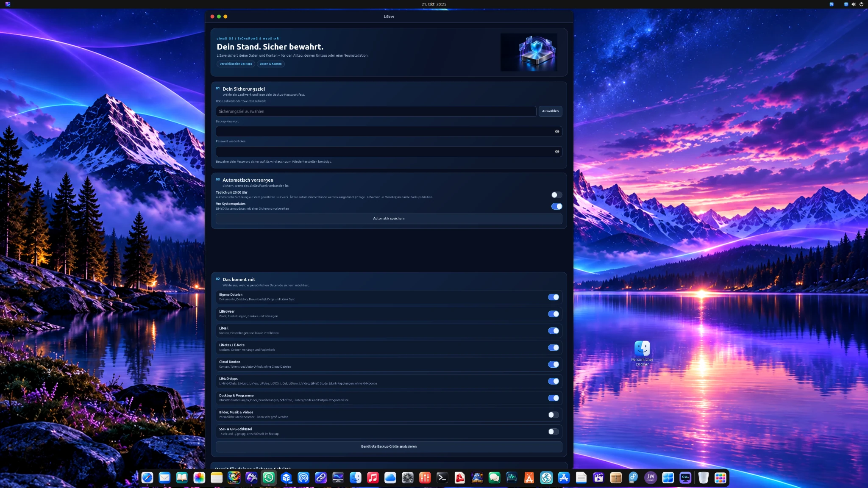Switch off Cloud-Konten backup

click(554, 364)
